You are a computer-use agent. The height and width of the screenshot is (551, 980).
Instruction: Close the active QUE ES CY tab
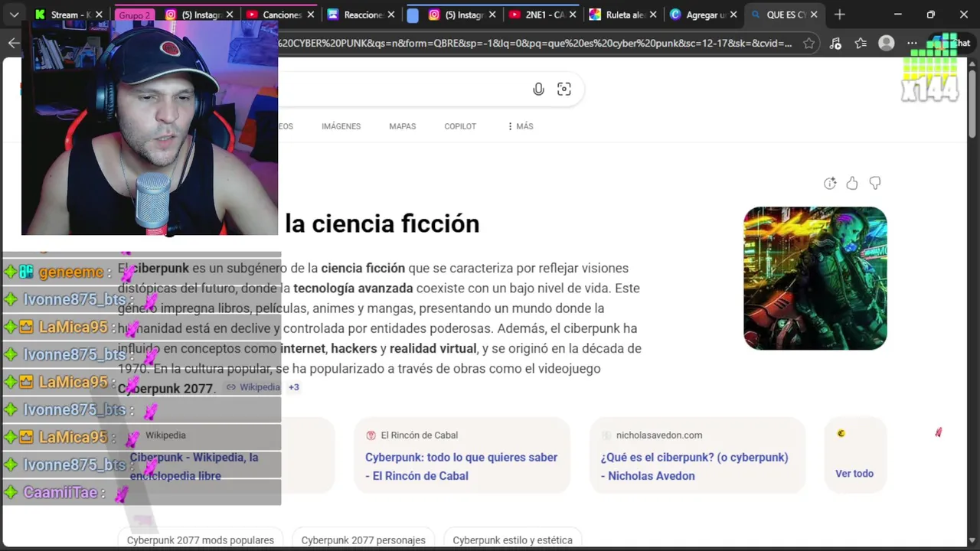click(x=814, y=15)
